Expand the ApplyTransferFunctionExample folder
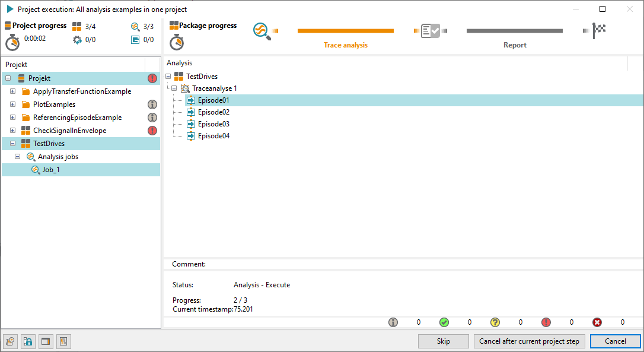 point(12,91)
